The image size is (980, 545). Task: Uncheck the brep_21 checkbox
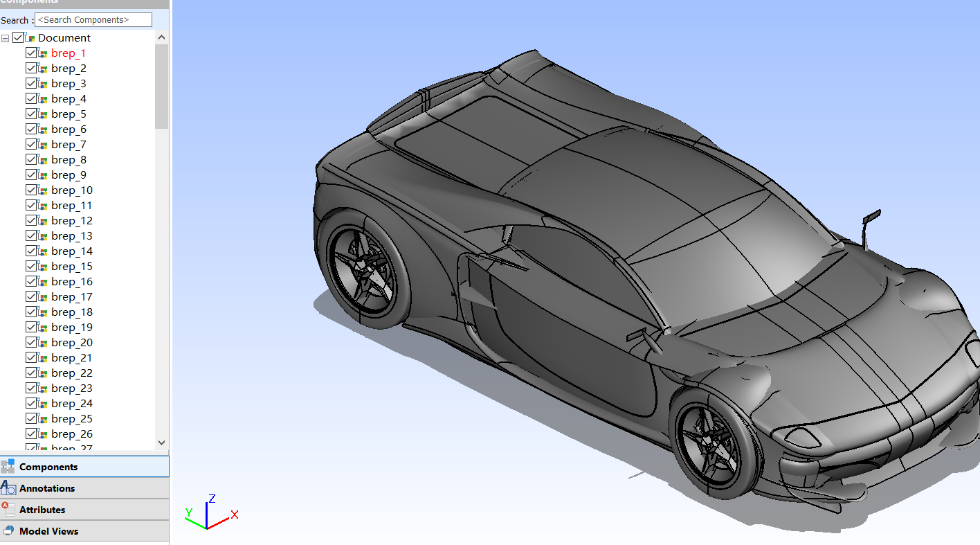(31, 357)
